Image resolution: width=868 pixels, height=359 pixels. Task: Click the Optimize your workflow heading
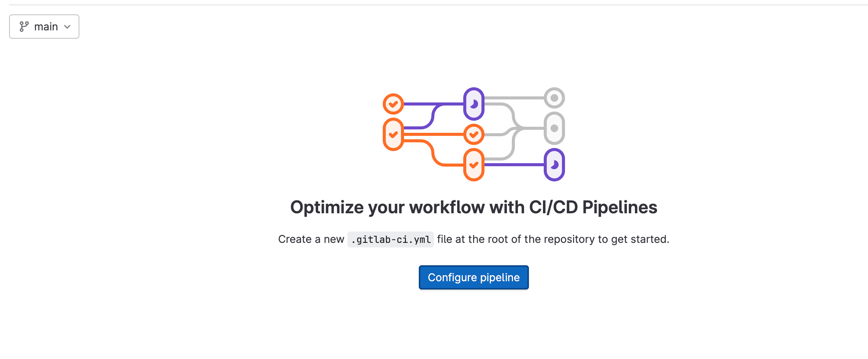click(x=473, y=207)
